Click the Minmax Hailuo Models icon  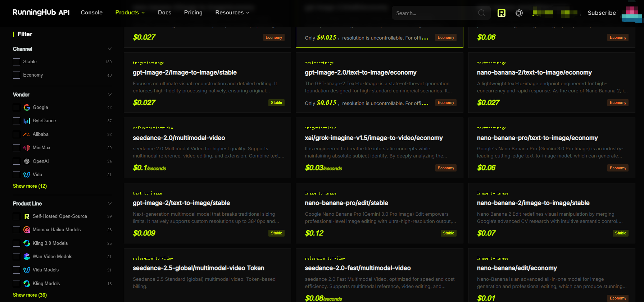[x=27, y=230]
